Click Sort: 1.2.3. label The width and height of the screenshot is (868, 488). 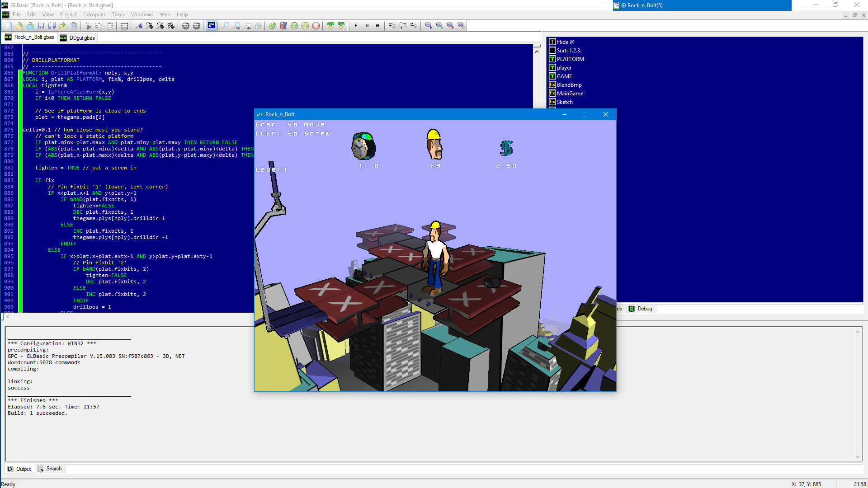click(x=569, y=50)
